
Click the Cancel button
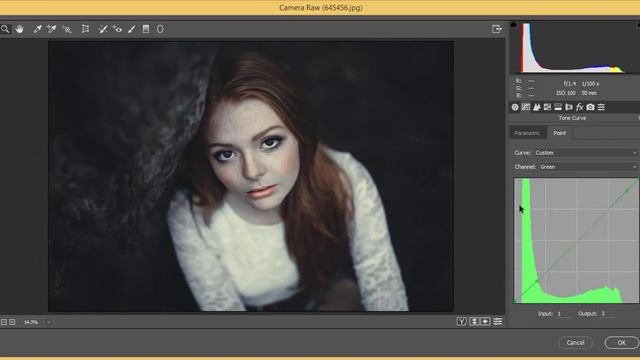(575, 342)
